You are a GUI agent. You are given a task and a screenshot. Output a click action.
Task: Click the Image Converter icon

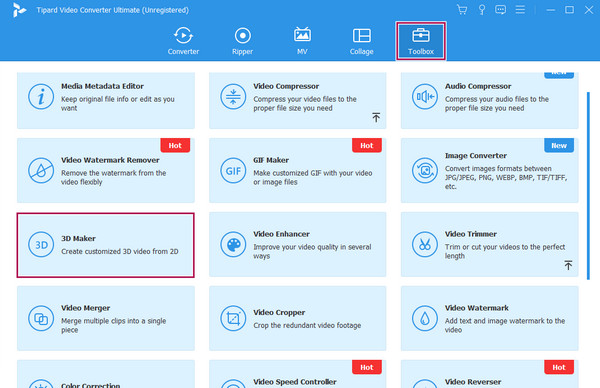click(425, 170)
